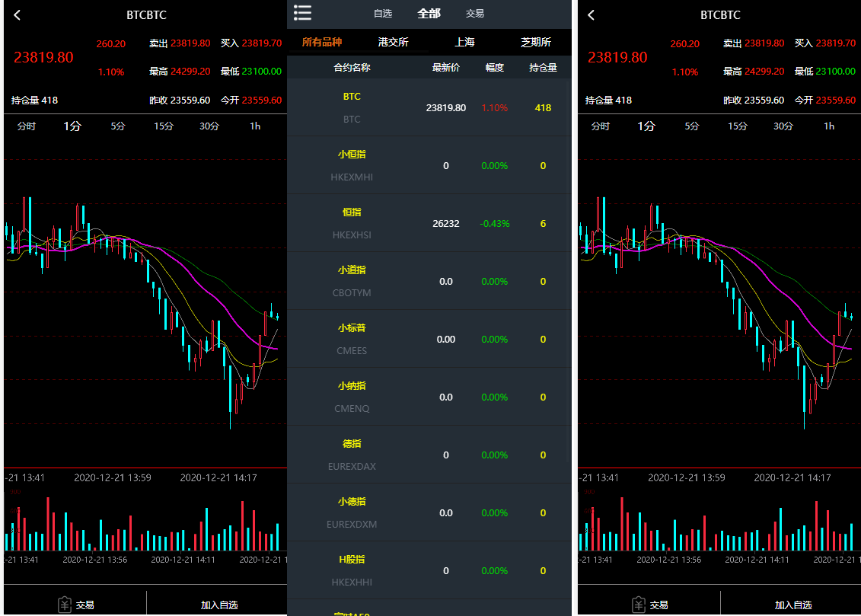This screenshot has height=616, width=861.
Task: Click 昨收 23559.60 on right screen
Action: [754, 101]
